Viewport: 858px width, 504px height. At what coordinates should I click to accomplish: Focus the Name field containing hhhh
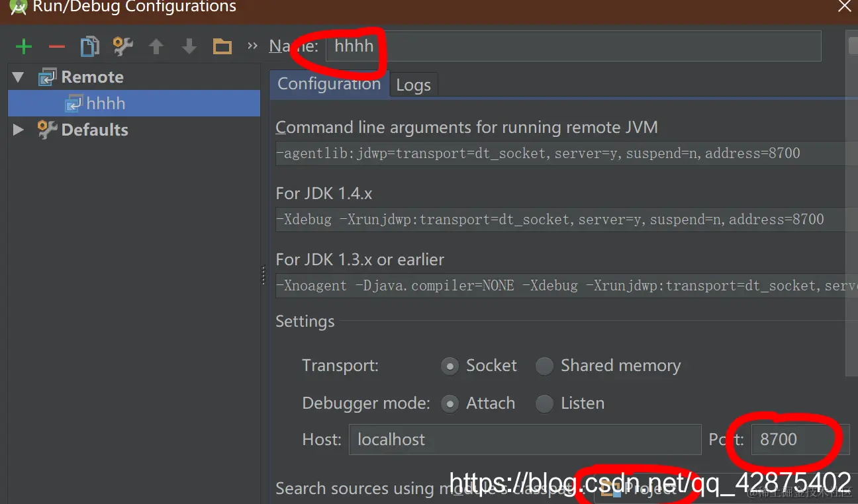(x=573, y=46)
